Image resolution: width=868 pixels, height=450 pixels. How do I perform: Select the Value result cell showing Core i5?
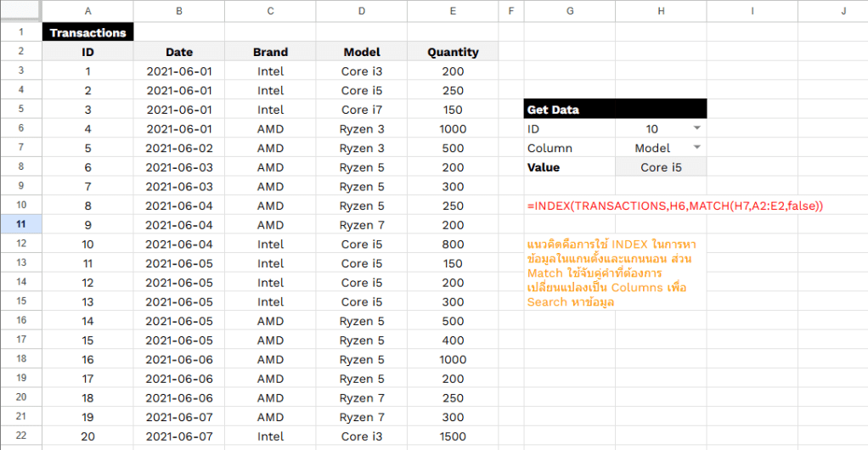point(660,167)
